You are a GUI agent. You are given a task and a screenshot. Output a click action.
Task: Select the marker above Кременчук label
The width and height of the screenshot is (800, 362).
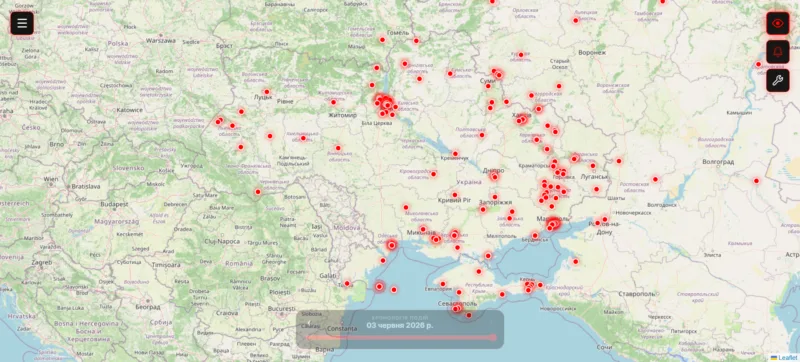point(455,153)
